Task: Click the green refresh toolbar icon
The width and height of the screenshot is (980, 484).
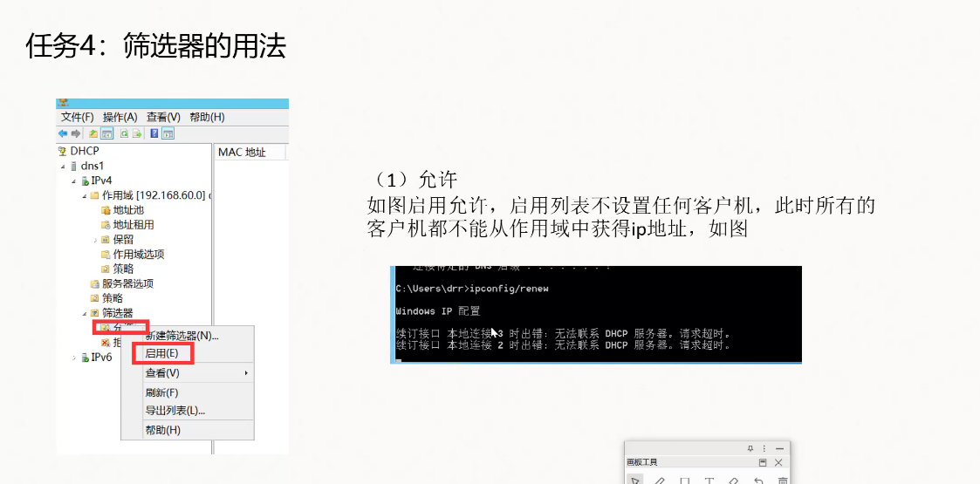Action: (x=125, y=133)
